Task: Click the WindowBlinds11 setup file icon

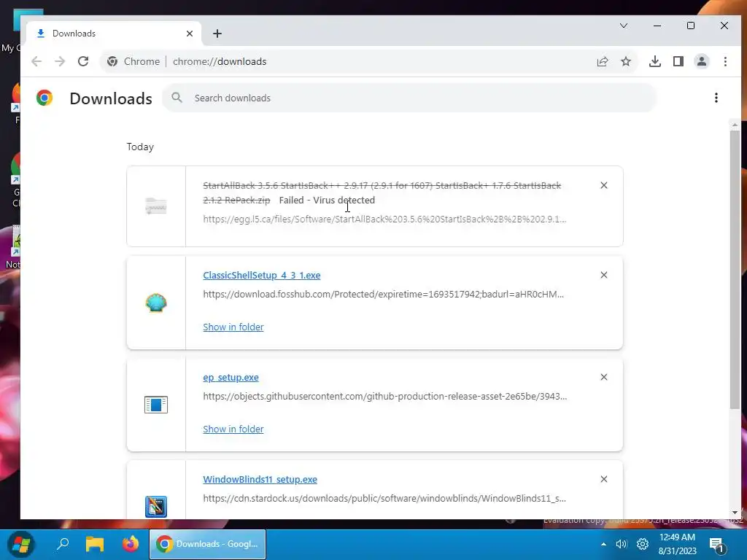Action: 156,506
